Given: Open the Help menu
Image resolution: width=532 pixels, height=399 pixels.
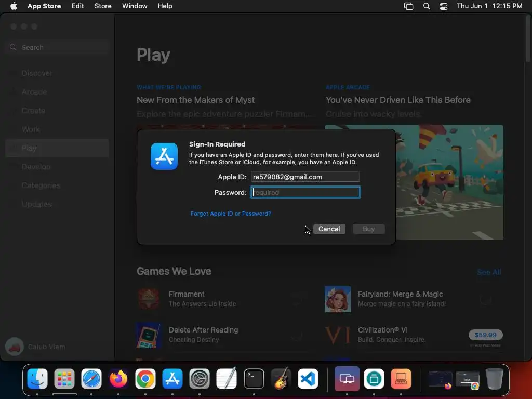Looking at the screenshot, I should click(165, 6).
